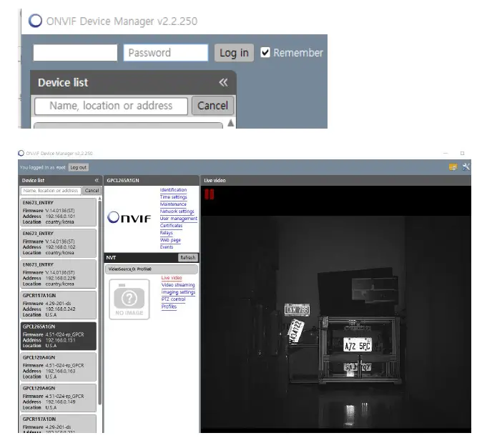Select EN673_ENTRY device at 192.168.0.229

[59, 274]
